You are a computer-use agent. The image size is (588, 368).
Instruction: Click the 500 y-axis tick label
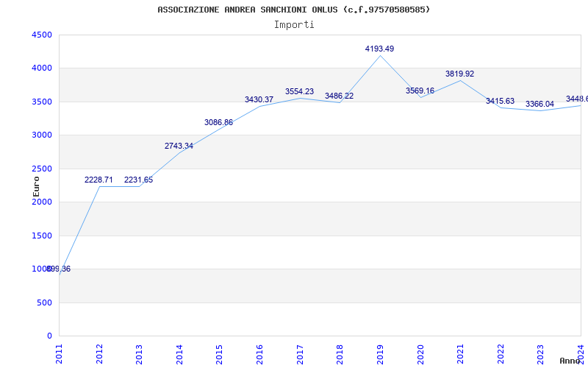tap(44, 302)
